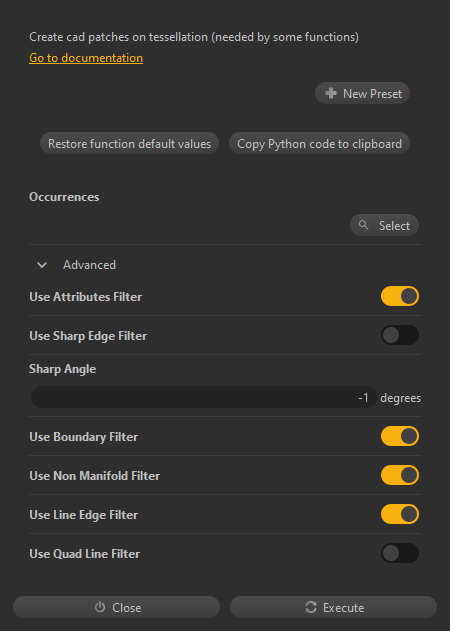Turn off Use Non Manifold Filter

click(400, 475)
